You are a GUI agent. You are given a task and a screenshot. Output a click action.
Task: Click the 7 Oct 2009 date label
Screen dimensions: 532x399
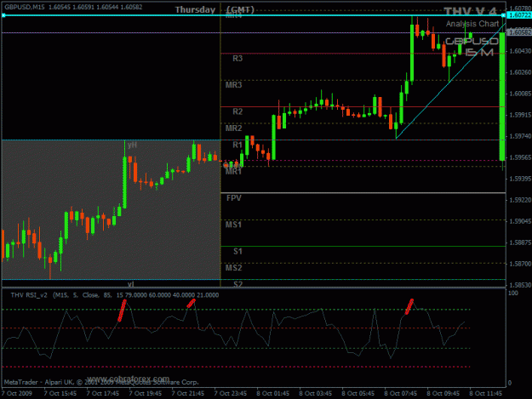click(x=17, y=394)
